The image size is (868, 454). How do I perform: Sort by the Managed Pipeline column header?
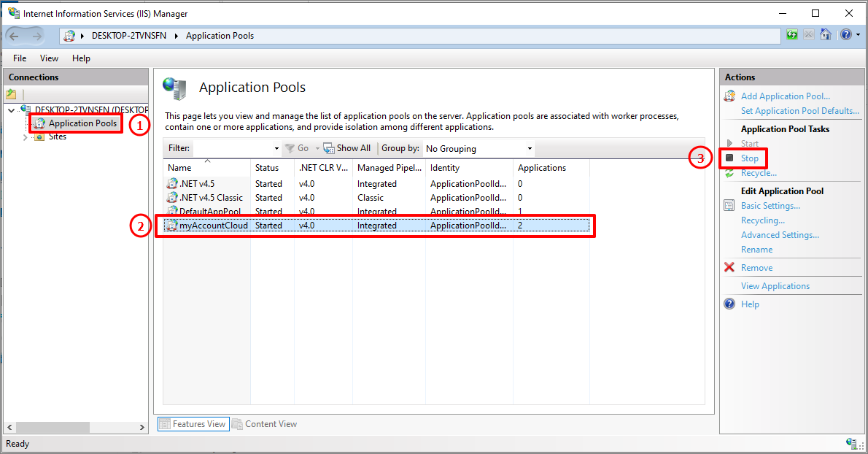click(390, 168)
